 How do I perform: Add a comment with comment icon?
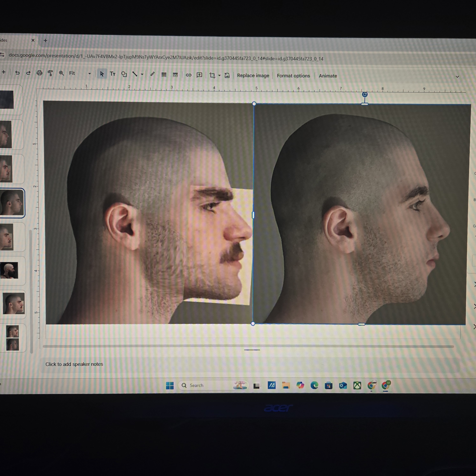(x=199, y=75)
